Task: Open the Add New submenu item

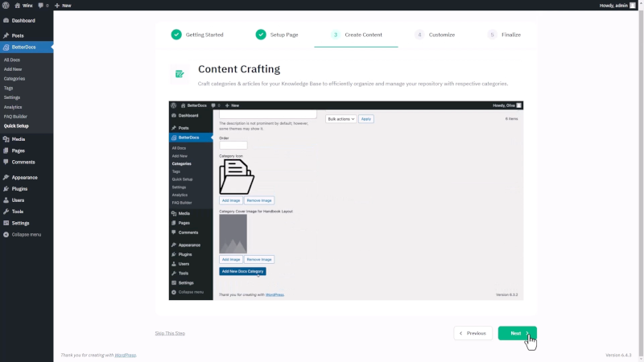Action: 13,69
